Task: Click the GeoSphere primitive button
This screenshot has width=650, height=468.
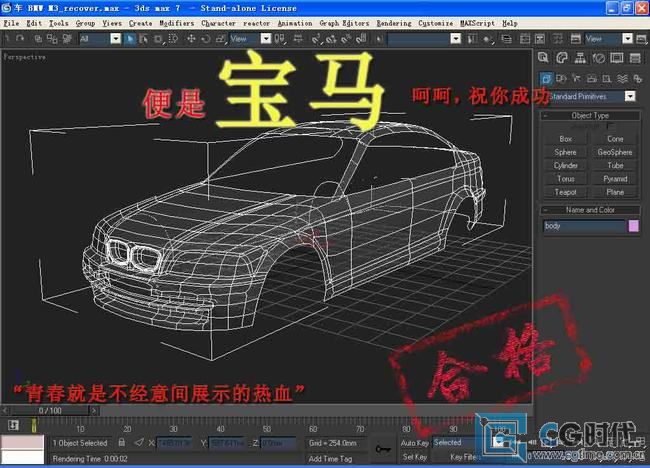Action: pyautogui.click(x=615, y=152)
